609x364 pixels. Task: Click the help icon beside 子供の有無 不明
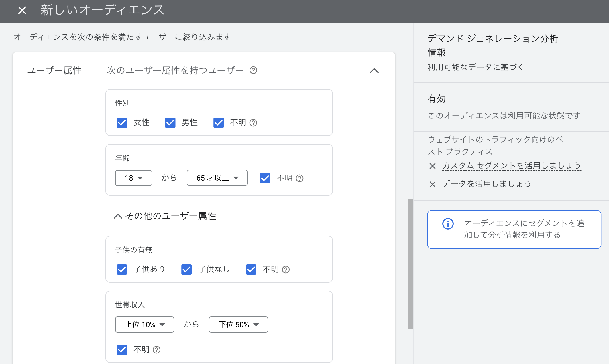285,269
